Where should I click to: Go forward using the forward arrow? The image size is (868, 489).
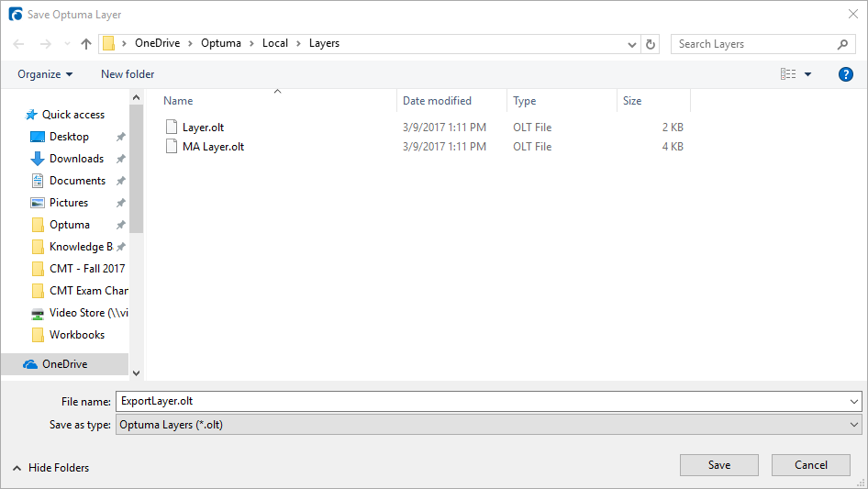[46, 44]
